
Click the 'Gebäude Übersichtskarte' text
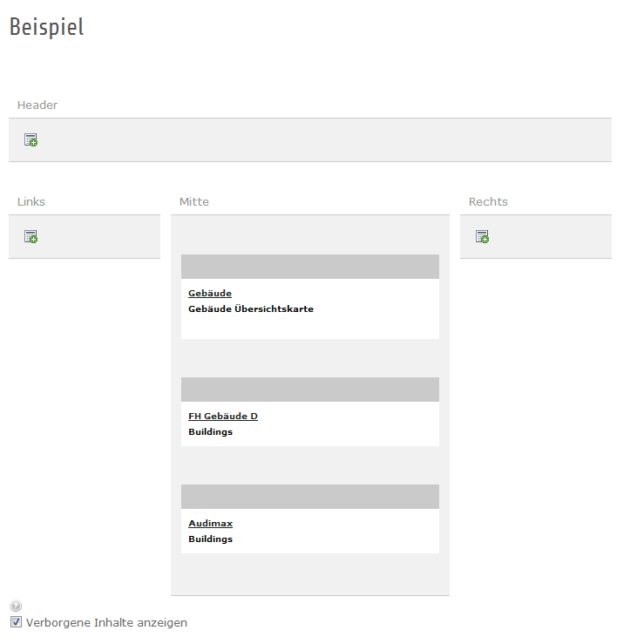[x=251, y=309]
